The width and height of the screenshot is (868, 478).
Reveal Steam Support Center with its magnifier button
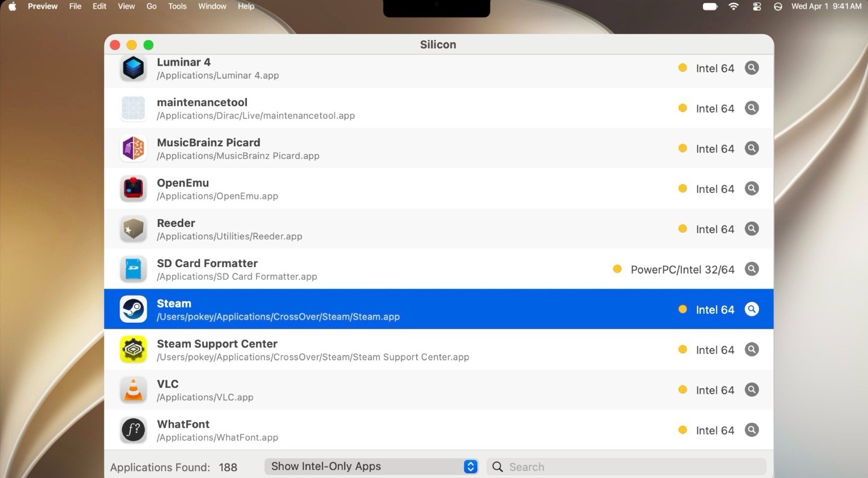tap(752, 349)
